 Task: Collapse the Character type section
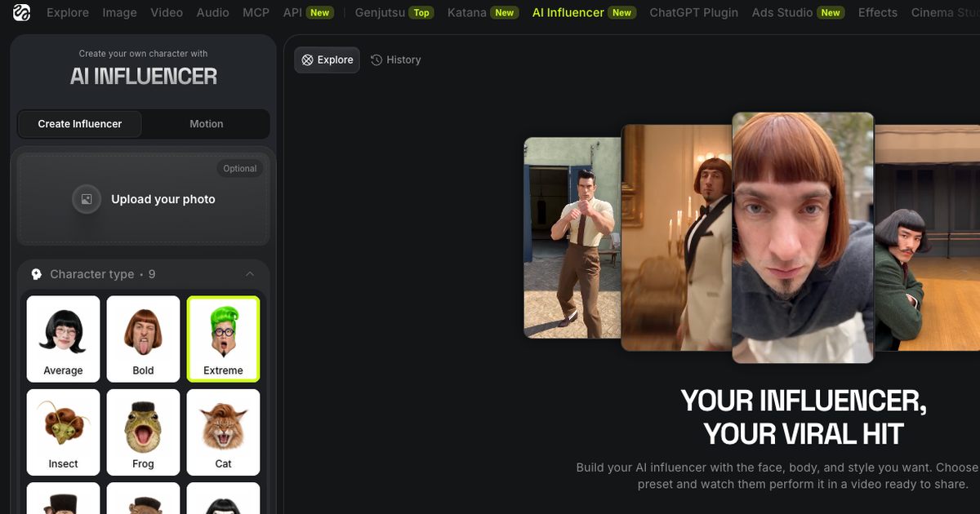click(250, 274)
